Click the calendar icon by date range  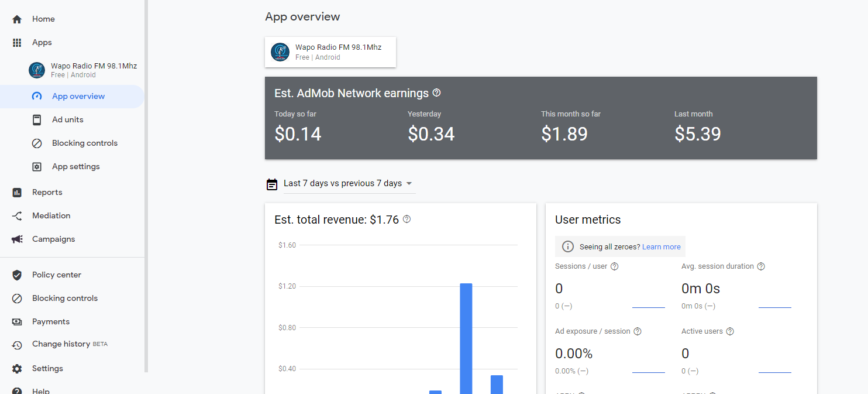pos(272,184)
